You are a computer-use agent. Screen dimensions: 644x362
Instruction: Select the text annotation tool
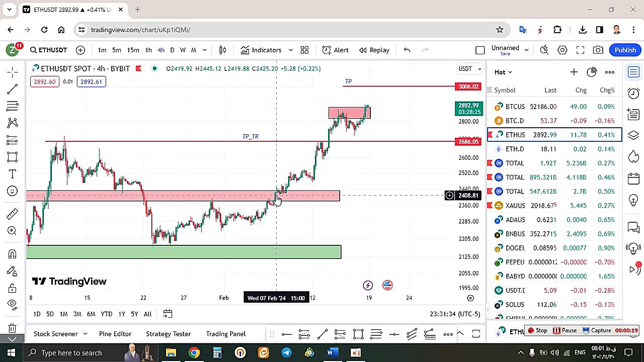13,174
